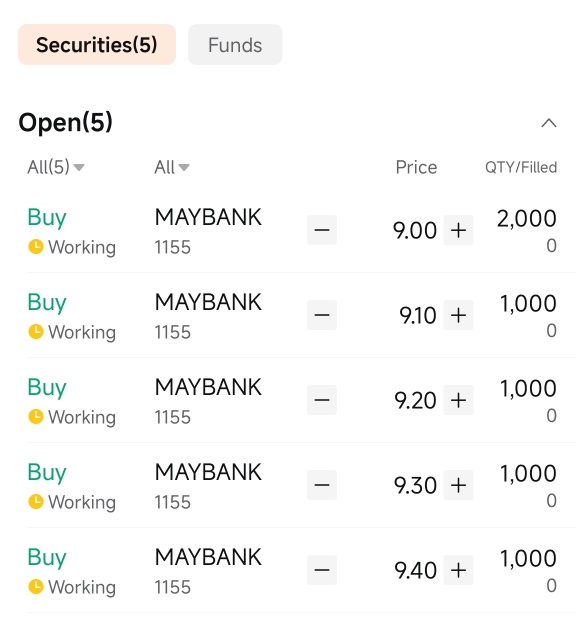The width and height of the screenshot is (576, 632).
Task: Open the All(5) status filter dropdown
Action: pos(56,167)
